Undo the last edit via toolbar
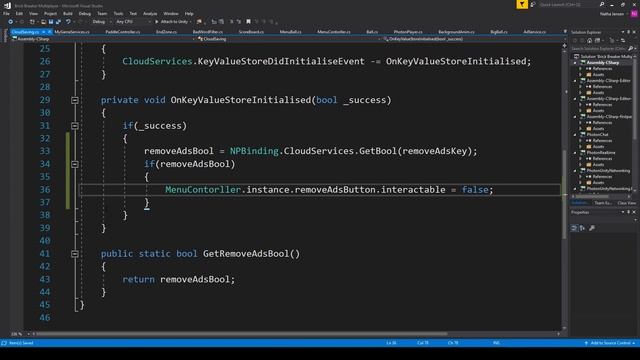Viewport: 640px width, 360px height. tap(68, 22)
